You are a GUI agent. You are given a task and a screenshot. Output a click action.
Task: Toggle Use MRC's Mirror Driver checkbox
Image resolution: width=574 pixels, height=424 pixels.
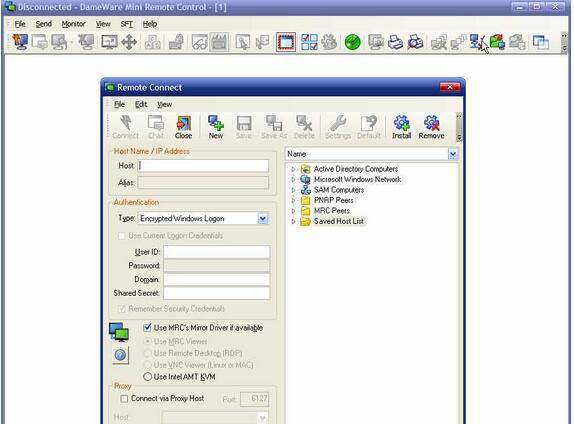pyautogui.click(x=147, y=327)
